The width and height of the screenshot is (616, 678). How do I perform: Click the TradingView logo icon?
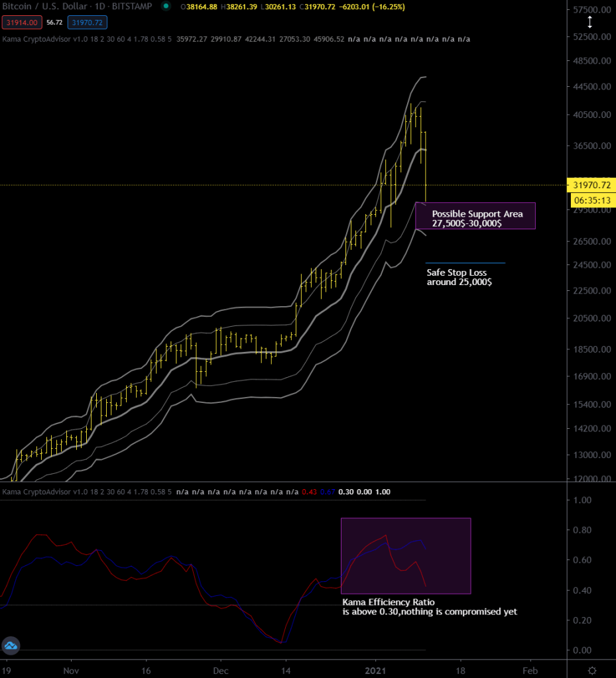tap(11, 645)
